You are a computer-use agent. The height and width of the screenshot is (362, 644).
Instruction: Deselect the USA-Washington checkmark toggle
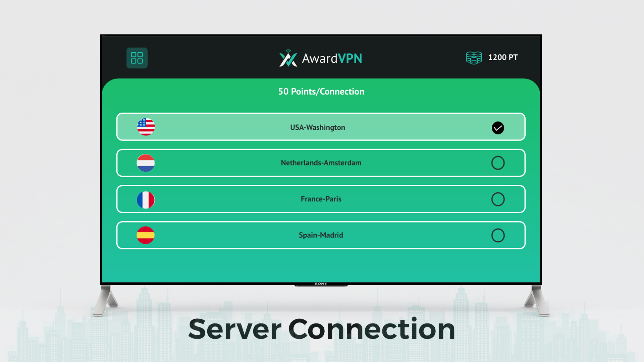(x=498, y=127)
